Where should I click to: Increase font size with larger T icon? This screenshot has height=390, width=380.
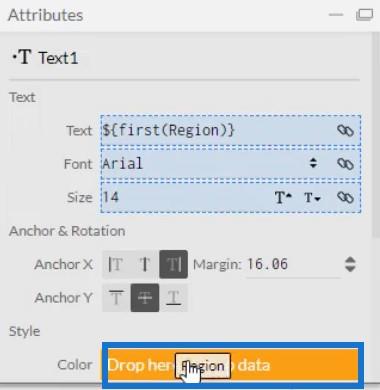pyautogui.click(x=283, y=197)
